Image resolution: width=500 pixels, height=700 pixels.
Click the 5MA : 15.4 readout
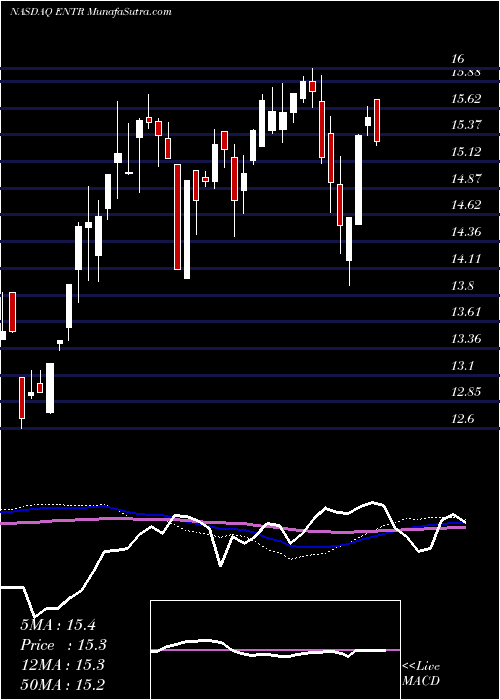pos(58,625)
